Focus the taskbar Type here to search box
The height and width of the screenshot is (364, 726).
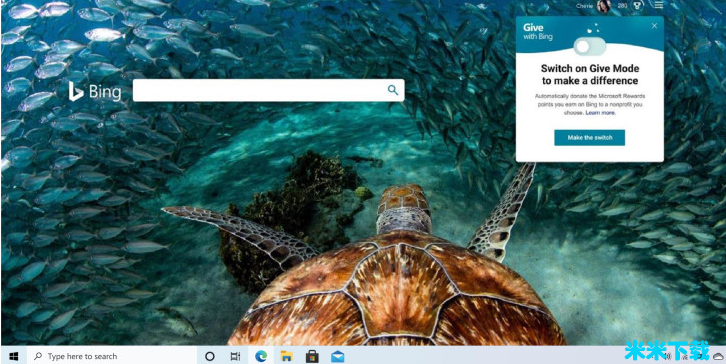112,356
